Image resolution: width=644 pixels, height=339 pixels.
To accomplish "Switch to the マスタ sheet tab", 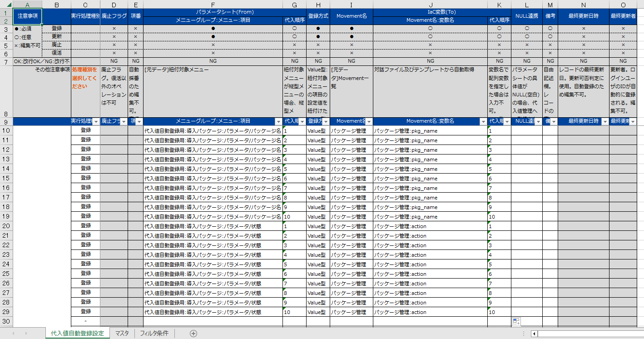I will click(122, 334).
